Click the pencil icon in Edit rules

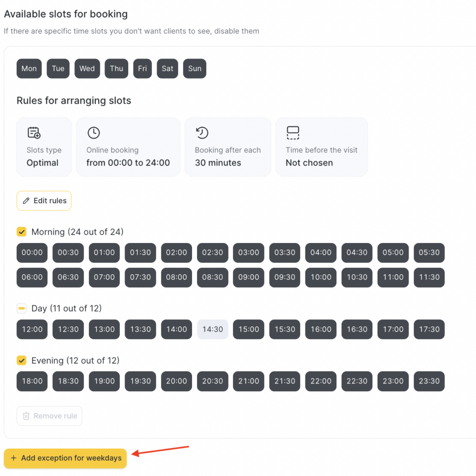click(x=26, y=201)
